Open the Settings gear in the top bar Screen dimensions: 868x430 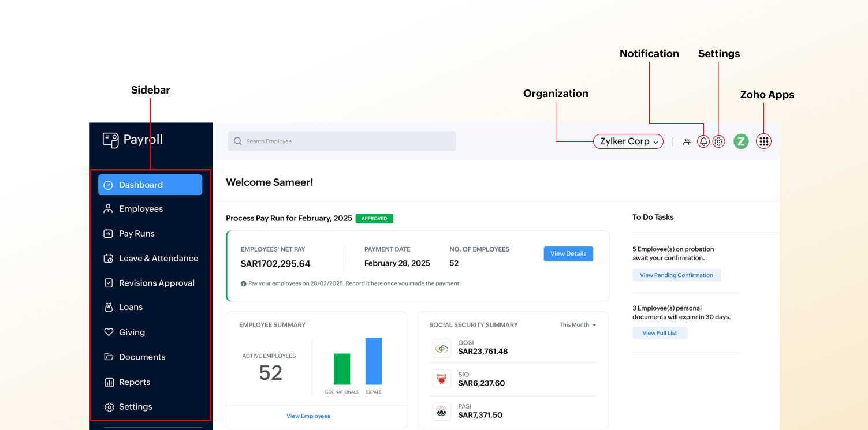pyautogui.click(x=718, y=141)
